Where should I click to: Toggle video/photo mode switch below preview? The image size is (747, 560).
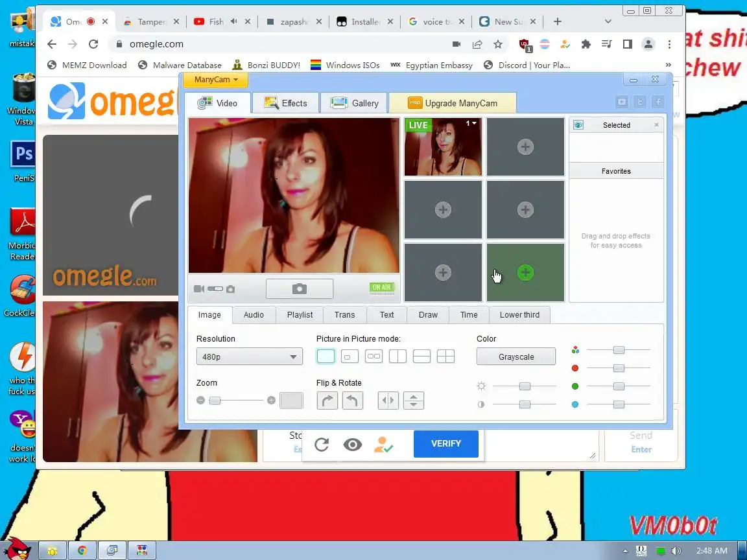[x=215, y=289]
